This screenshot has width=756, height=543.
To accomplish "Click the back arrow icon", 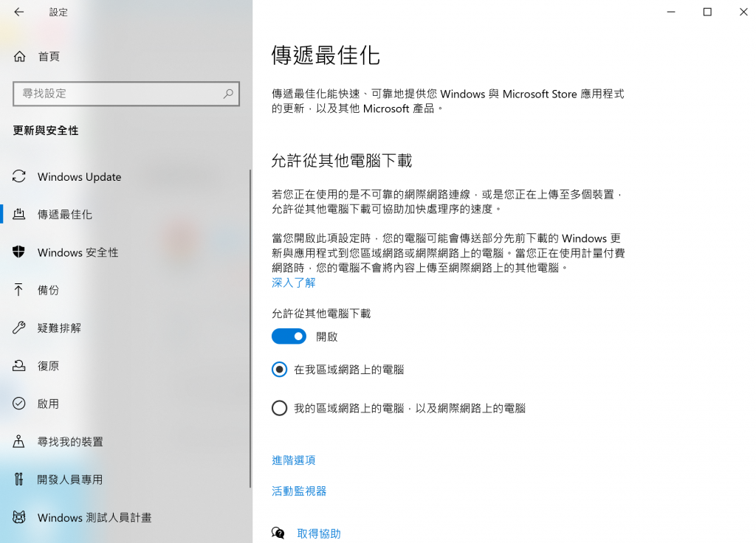I will click(18, 12).
